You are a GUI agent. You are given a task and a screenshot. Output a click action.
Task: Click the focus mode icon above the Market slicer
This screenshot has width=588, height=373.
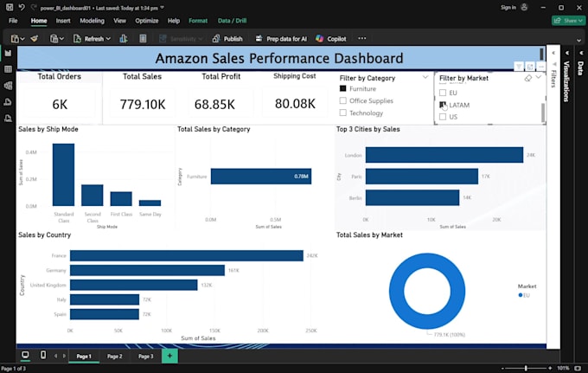[x=530, y=67]
